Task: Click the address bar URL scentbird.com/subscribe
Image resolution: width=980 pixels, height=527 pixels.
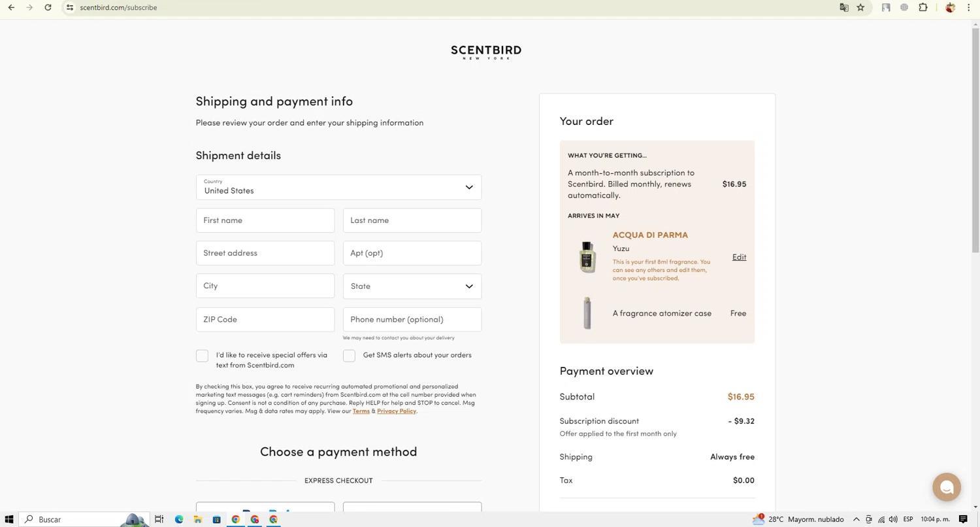Action: click(118, 7)
